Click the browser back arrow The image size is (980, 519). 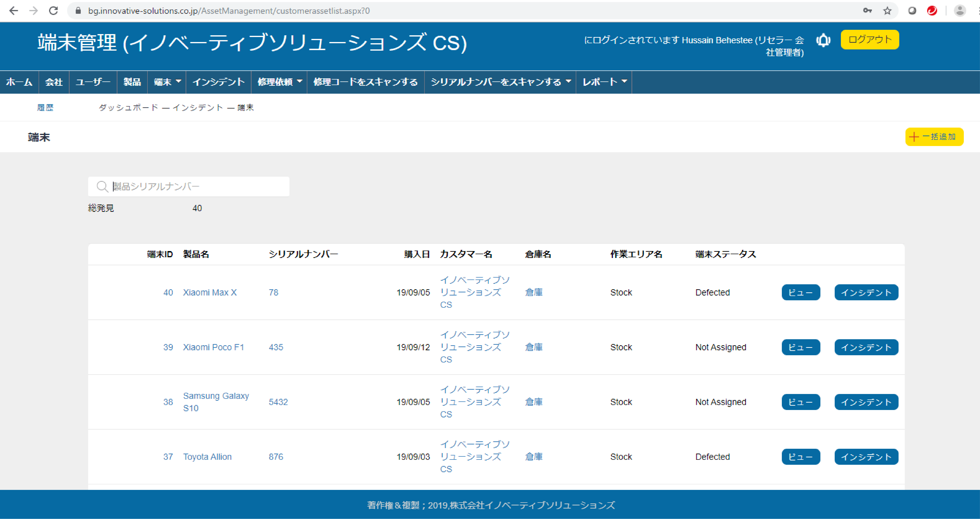[14, 11]
